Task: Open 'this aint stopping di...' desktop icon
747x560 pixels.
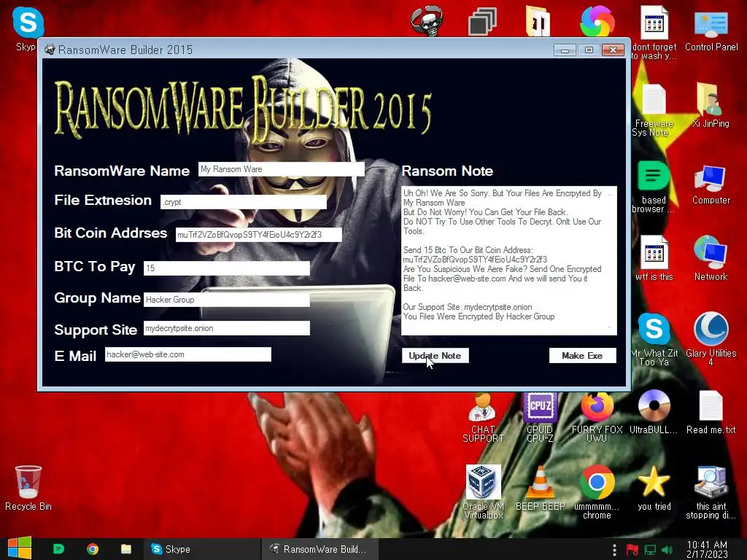Action: click(711, 492)
